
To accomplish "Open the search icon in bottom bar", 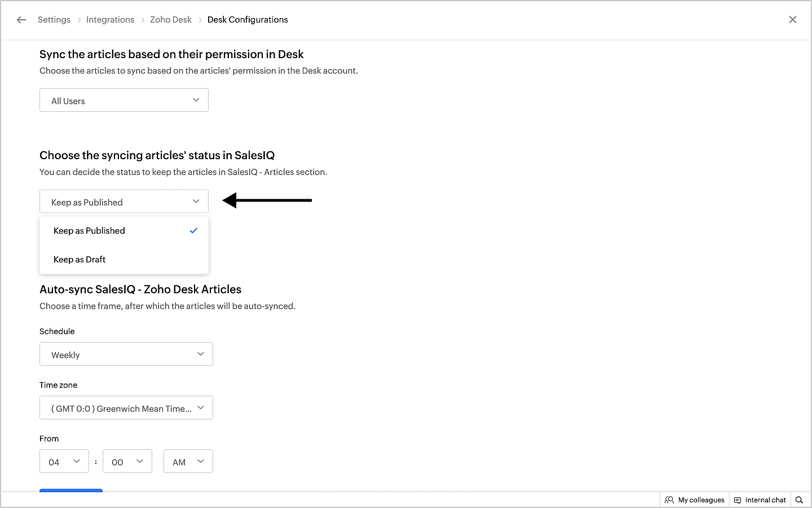I will (799, 500).
